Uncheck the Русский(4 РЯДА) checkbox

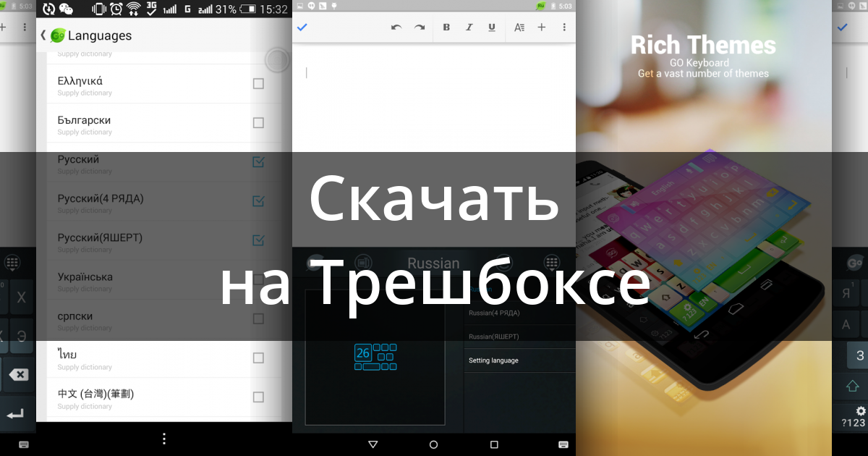click(x=258, y=201)
